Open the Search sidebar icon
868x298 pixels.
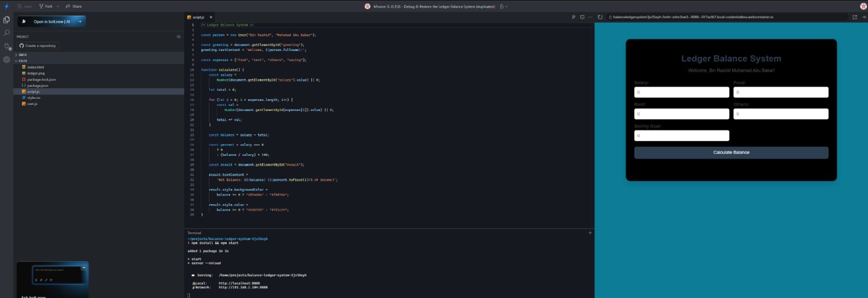click(x=7, y=33)
